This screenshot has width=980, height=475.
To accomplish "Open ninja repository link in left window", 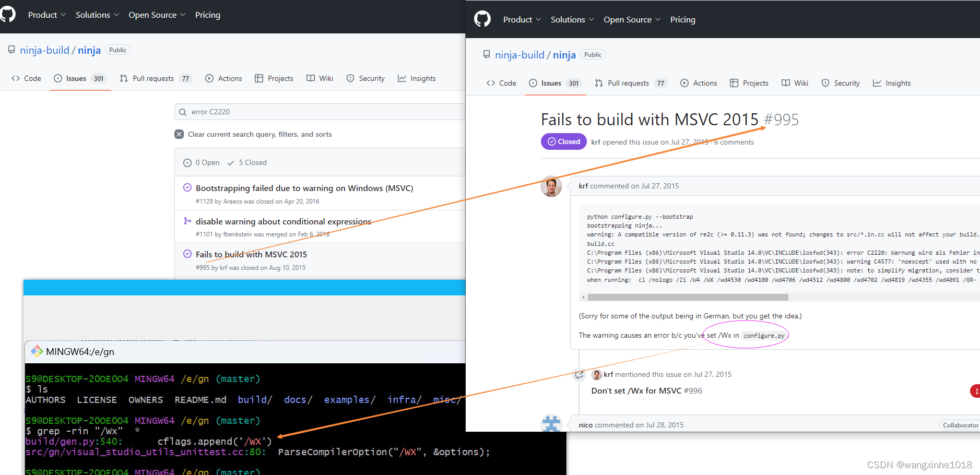I will [89, 50].
